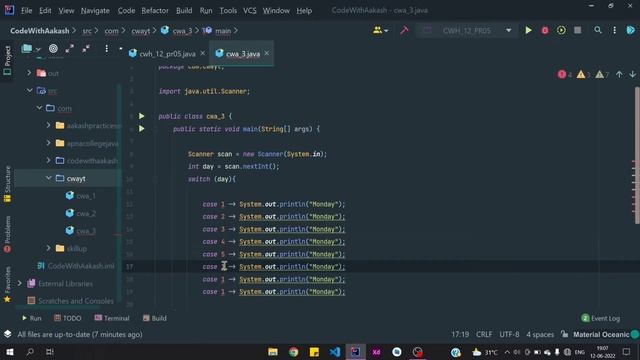640x360 pixels.
Task: Change line separator CRLF in status bar
Action: 484,334
